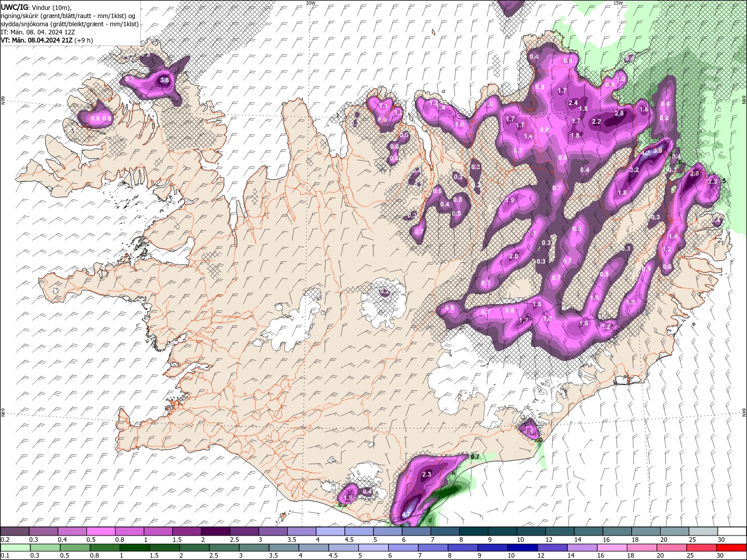Click the "15W" longitude label
The width and height of the screenshot is (747, 560).
(x=617, y=3)
